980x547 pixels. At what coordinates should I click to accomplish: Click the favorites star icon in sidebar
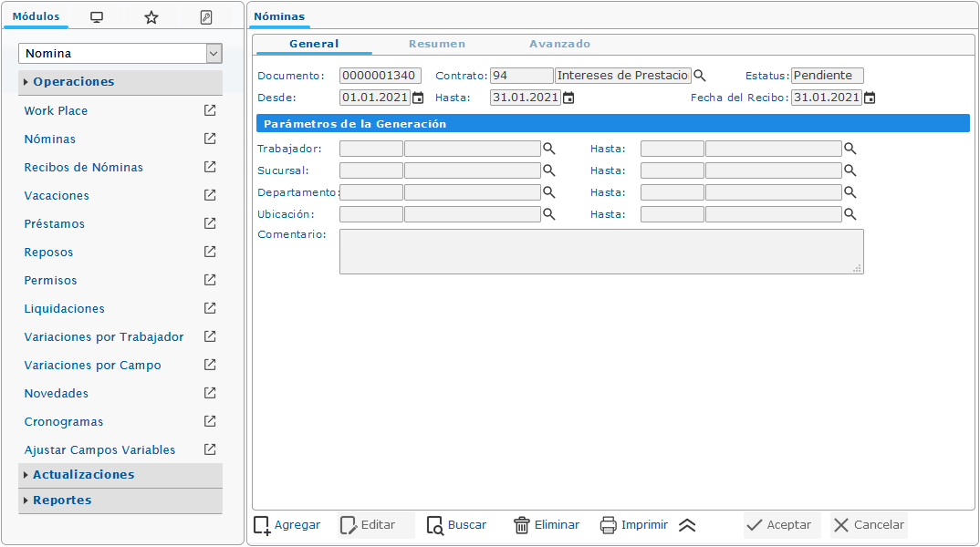[x=151, y=17]
